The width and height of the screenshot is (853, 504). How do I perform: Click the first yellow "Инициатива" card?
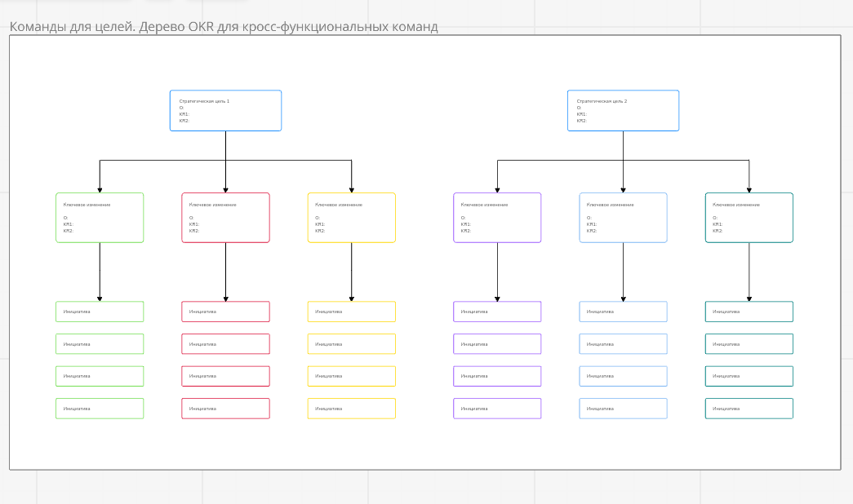coord(351,312)
